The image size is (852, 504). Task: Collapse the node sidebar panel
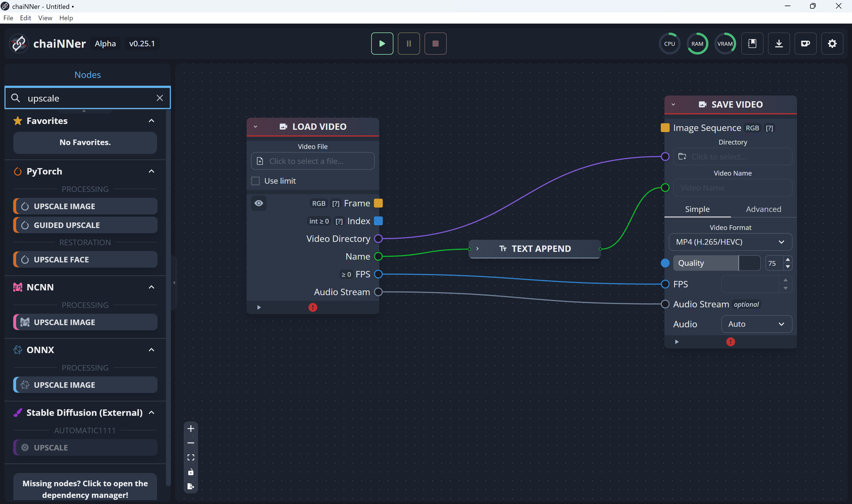point(174,283)
